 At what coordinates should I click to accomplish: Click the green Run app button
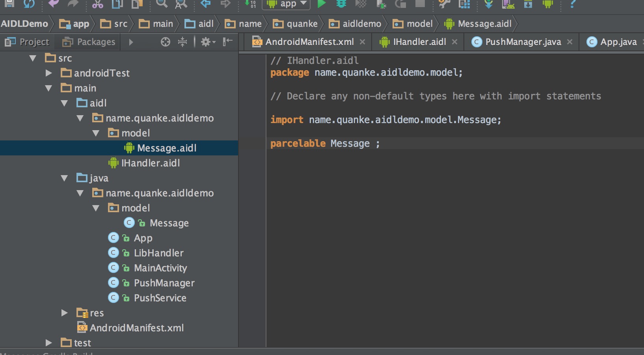click(x=322, y=4)
